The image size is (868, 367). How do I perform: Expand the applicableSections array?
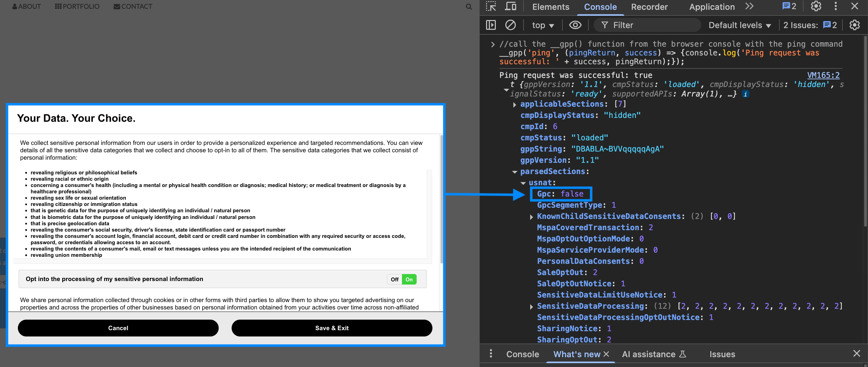[x=514, y=105]
